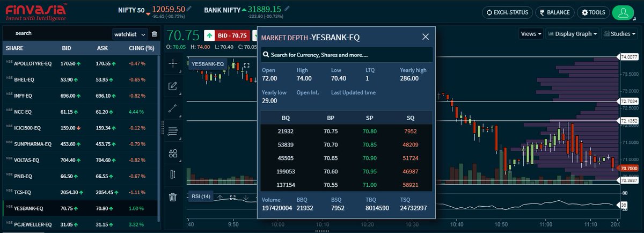The width and height of the screenshot is (644, 233).
Task: Sort by BID column header
Action: click(67, 48)
